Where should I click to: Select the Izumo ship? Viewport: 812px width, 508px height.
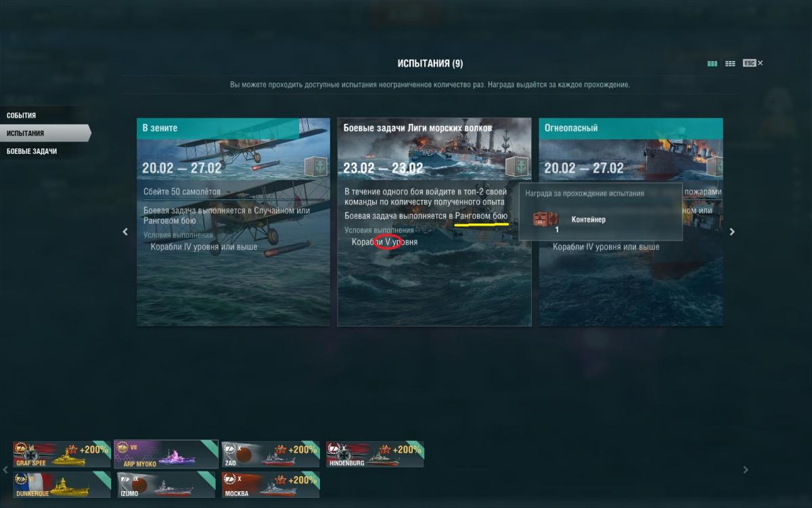pyautogui.click(x=166, y=484)
